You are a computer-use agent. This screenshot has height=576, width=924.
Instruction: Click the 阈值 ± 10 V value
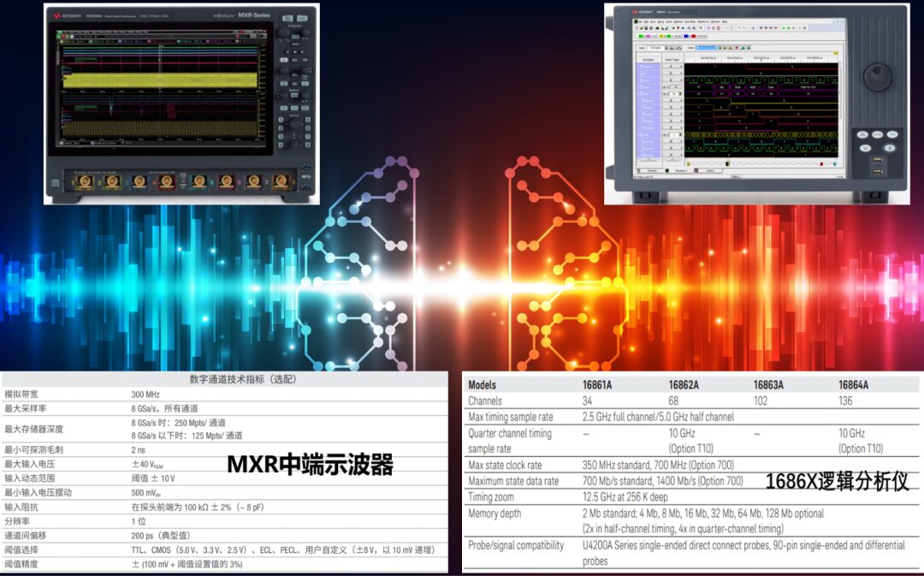[x=152, y=478]
